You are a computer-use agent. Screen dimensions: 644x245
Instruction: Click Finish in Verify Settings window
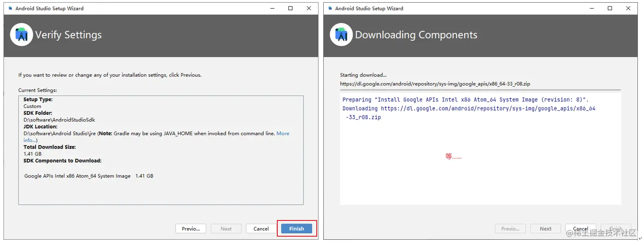click(297, 229)
